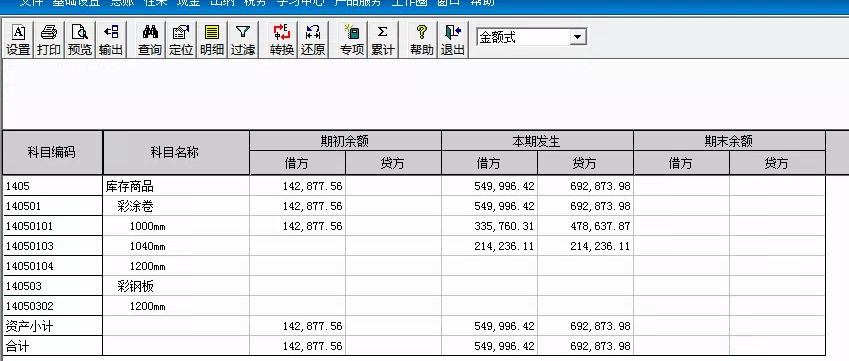Viewport: 849px width, 361px height.
Task: Click the 输出 export icon
Action: tap(111, 40)
